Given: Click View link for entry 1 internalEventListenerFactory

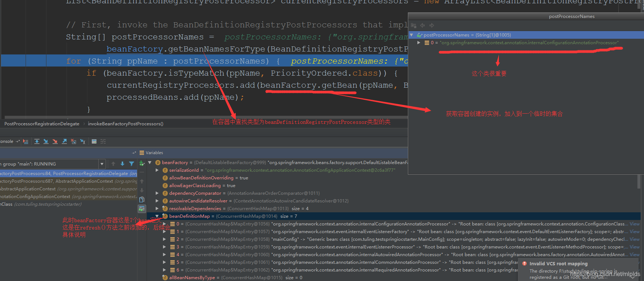Looking at the screenshot, I should [x=635, y=232].
